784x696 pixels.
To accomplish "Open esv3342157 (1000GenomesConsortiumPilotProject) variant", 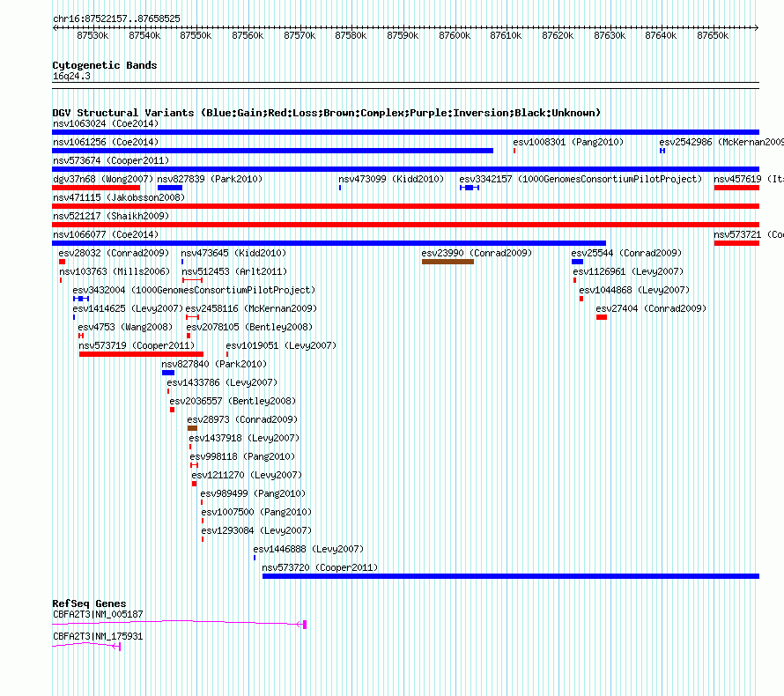I will pos(581,179).
